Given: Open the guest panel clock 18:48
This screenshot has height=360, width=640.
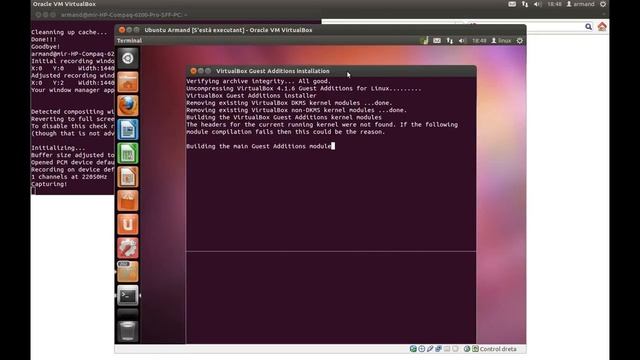Looking at the screenshot, I should click(x=479, y=41).
